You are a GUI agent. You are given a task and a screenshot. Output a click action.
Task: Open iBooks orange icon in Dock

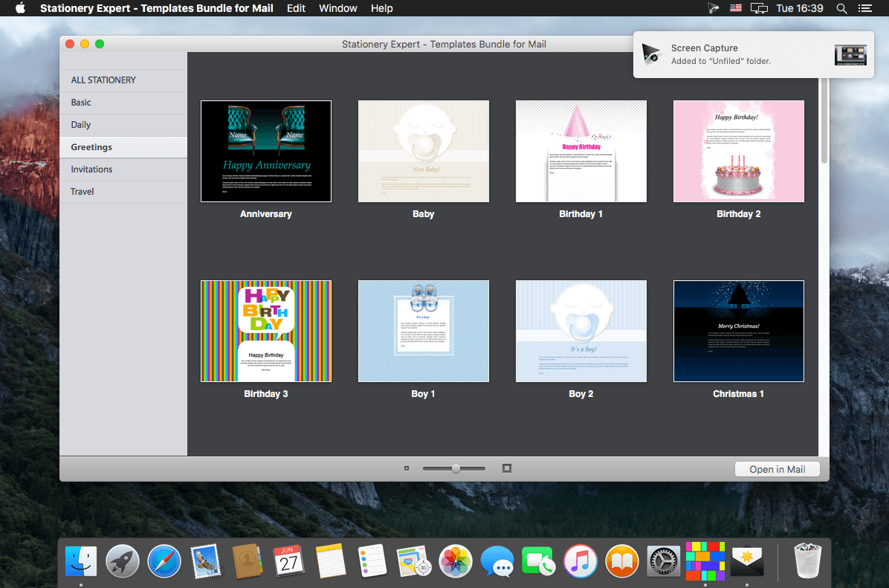(622, 561)
